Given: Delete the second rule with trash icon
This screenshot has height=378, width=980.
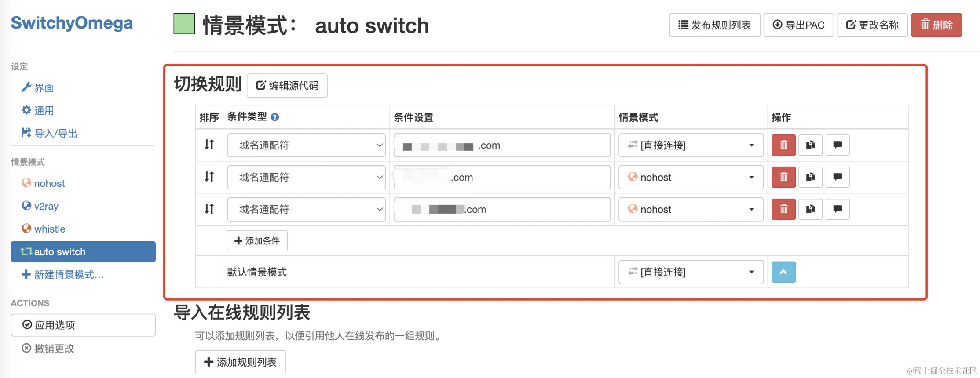Looking at the screenshot, I should pyautogui.click(x=783, y=177).
